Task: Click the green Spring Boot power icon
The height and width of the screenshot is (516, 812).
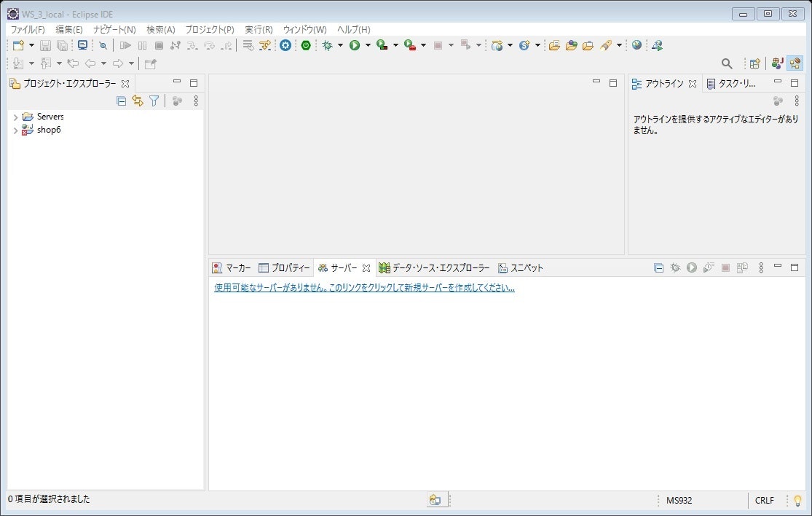Action: click(306, 46)
